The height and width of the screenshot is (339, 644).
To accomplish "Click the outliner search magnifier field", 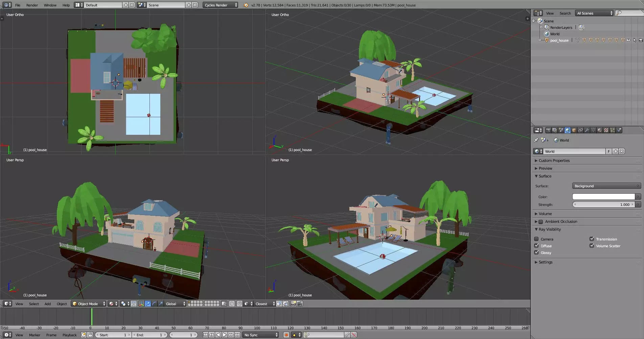I will click(629, 13).
